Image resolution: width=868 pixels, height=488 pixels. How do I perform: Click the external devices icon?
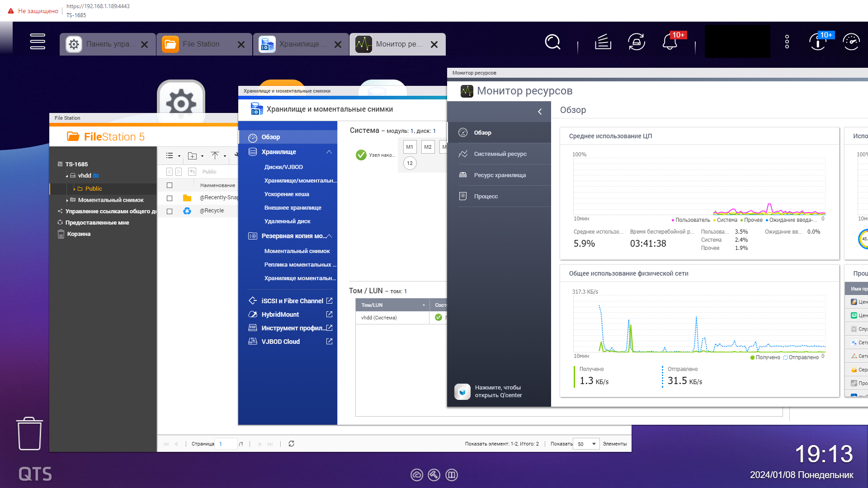point(636,42)
